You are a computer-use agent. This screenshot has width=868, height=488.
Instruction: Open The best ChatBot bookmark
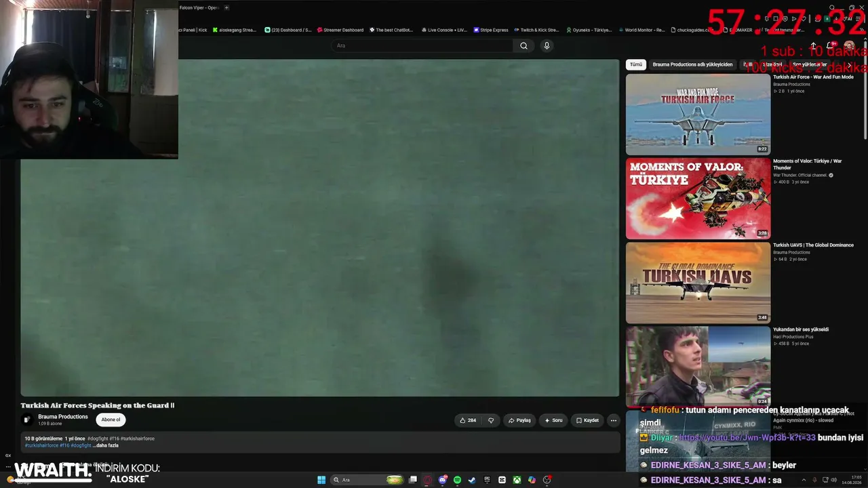click(391, 30)
